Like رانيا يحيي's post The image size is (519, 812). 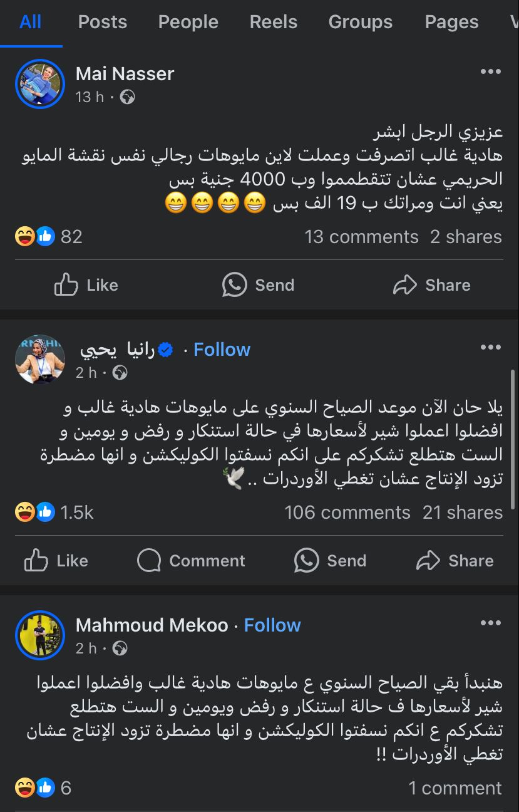pyautogui.click(x=56, y=561)
